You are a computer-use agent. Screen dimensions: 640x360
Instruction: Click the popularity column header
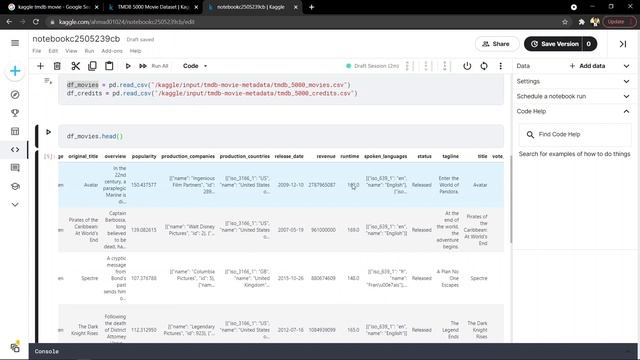pos(144,156)
